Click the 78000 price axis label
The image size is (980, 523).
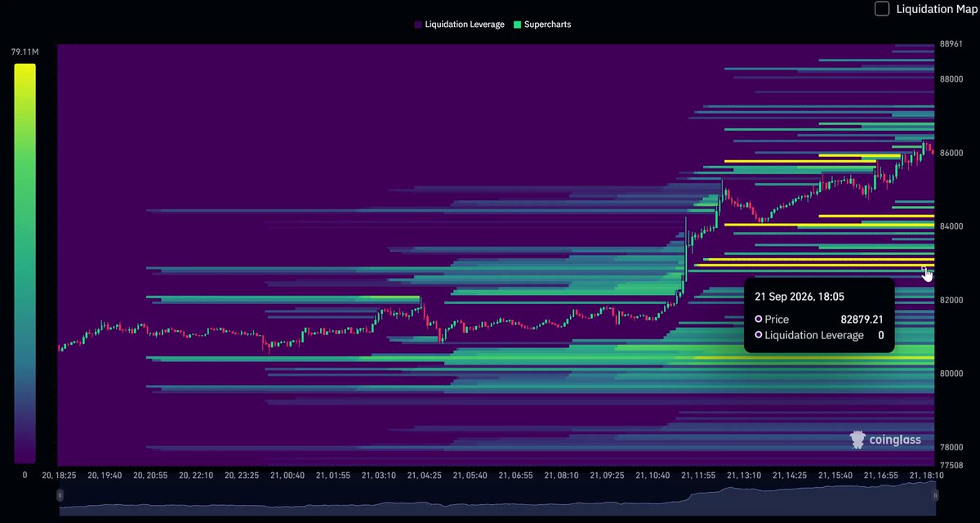point(951,448)
